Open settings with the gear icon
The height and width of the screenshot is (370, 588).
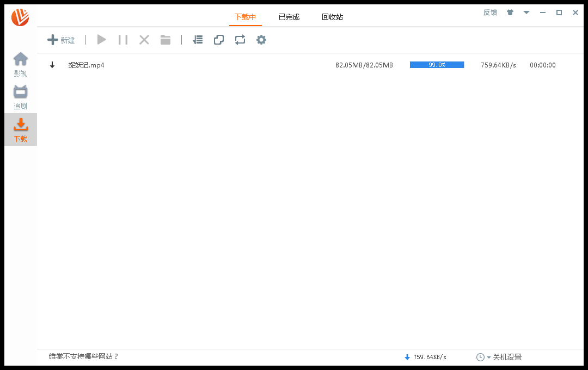point(261,40)
